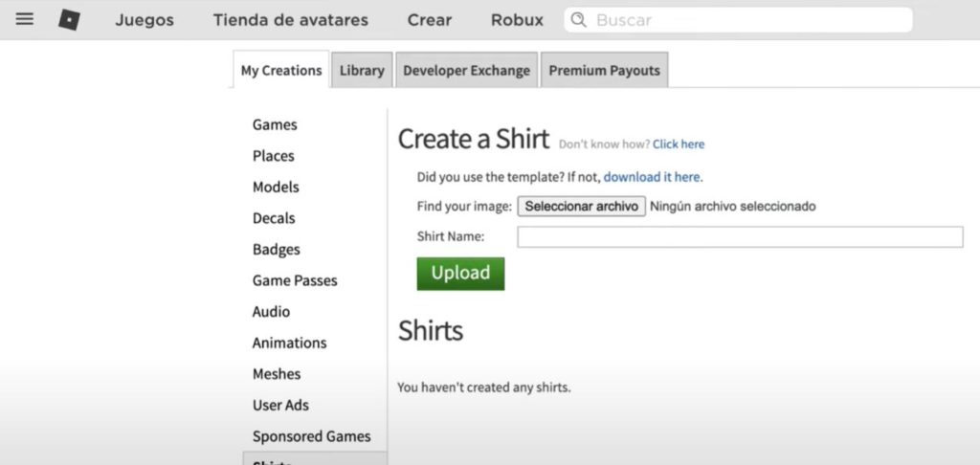
Task: Click the search magnifier icon
Action: tap(579, 20)
